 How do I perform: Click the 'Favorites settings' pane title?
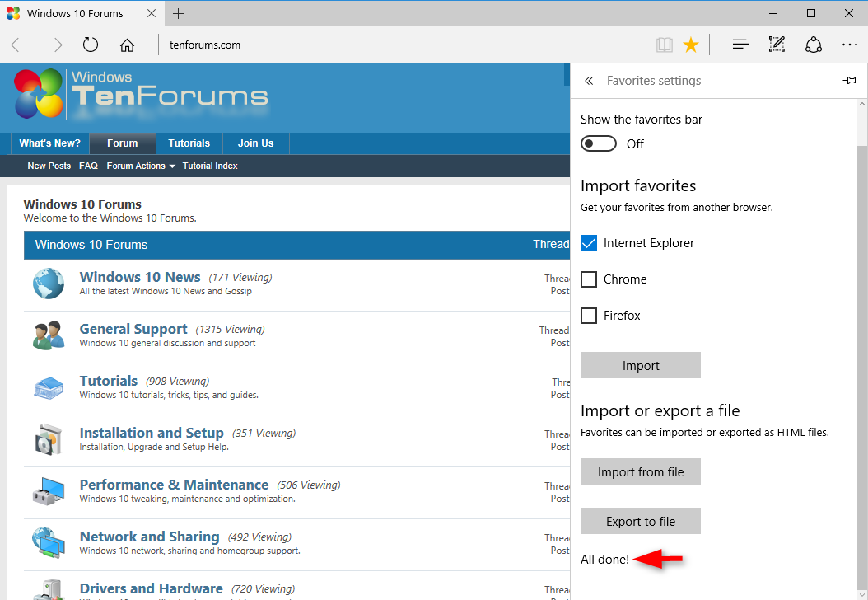click(x=654, y=81)
